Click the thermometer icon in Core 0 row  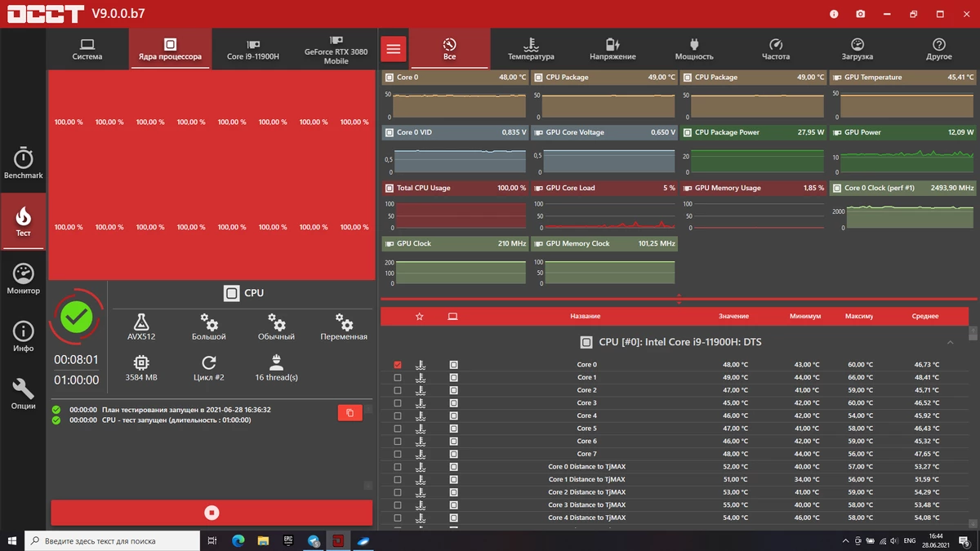click(x=421, y=365)
